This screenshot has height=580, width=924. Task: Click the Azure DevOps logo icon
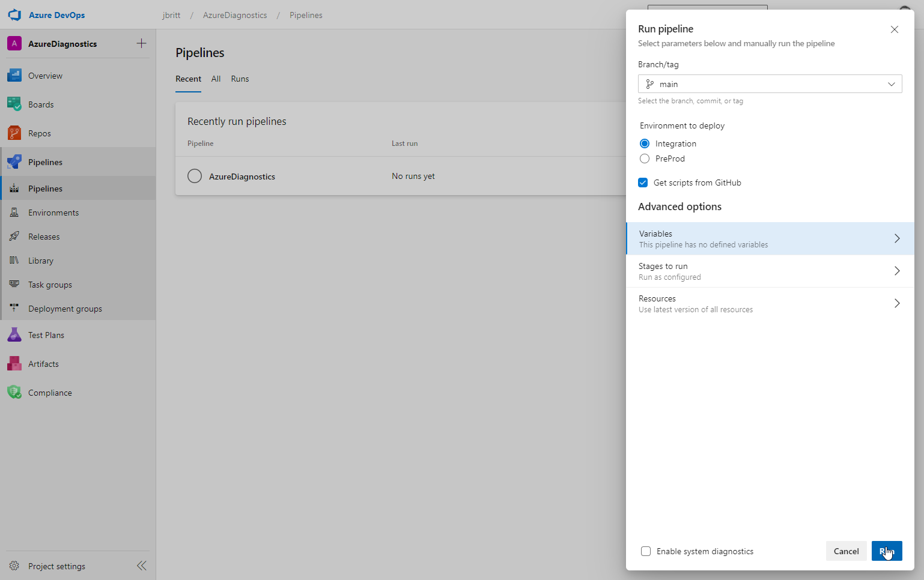(x=14, y=15)
